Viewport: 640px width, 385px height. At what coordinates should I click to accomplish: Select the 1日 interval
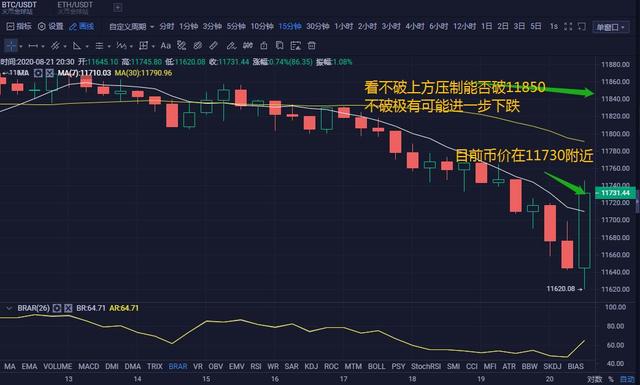pos(486,27)
